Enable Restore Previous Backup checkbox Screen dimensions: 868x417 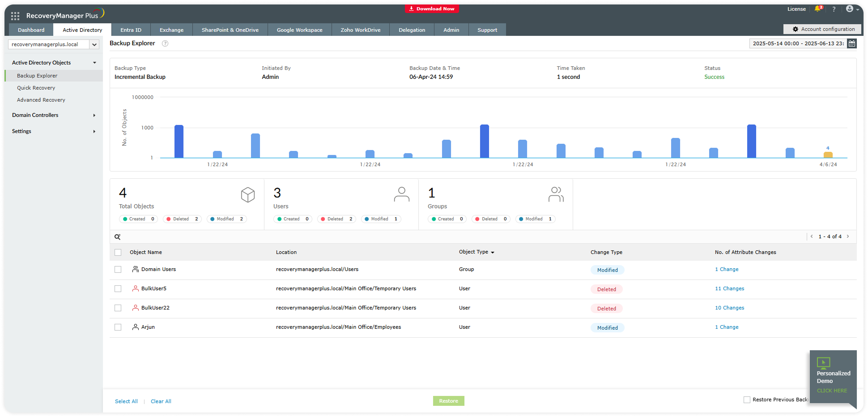747,400
